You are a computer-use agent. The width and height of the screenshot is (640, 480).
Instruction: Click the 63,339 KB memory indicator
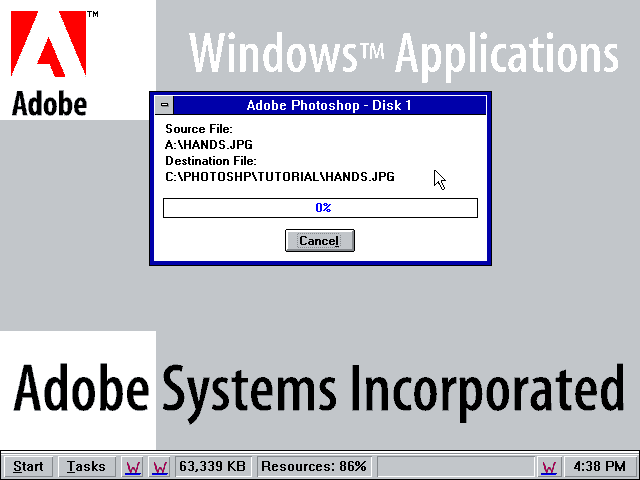click(x=212, y=466)
